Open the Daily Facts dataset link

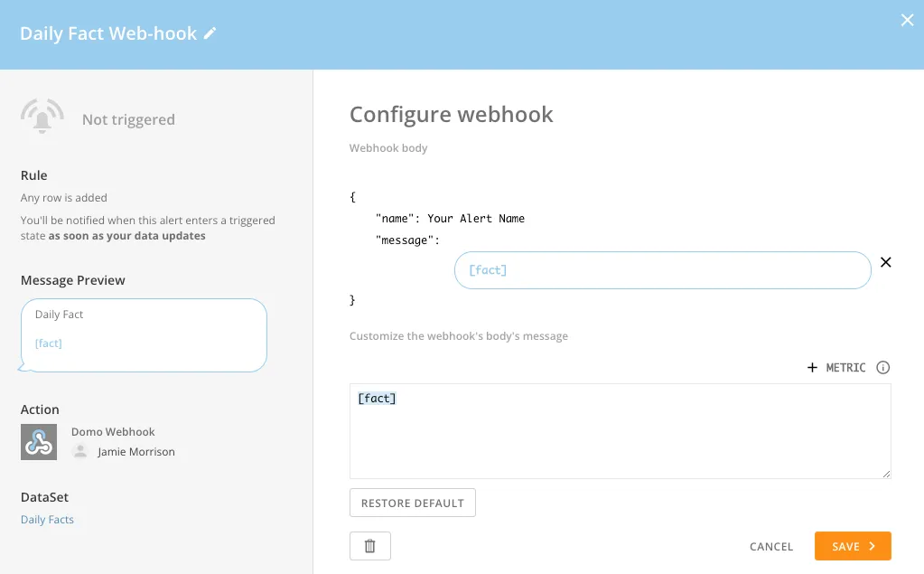47,519
